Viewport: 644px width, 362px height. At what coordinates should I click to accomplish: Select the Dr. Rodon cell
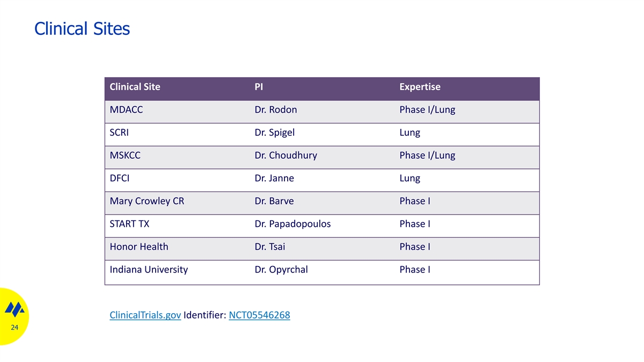coord(275,110)
